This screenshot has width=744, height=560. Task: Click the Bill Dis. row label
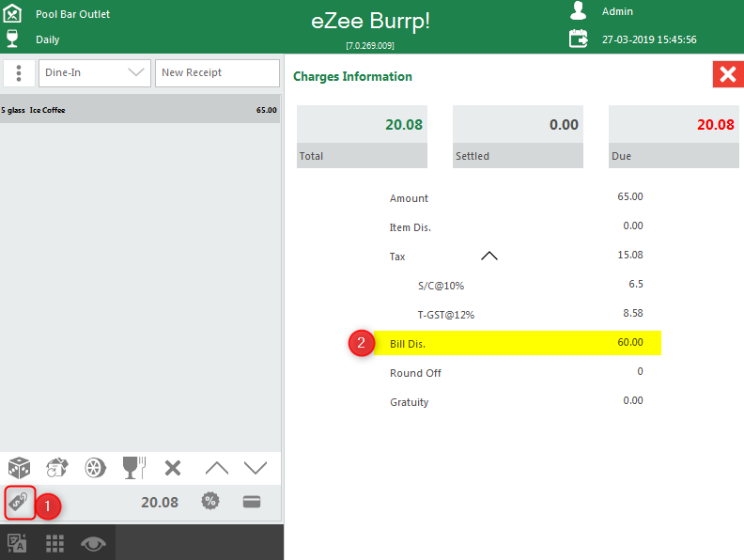point(408,344)
